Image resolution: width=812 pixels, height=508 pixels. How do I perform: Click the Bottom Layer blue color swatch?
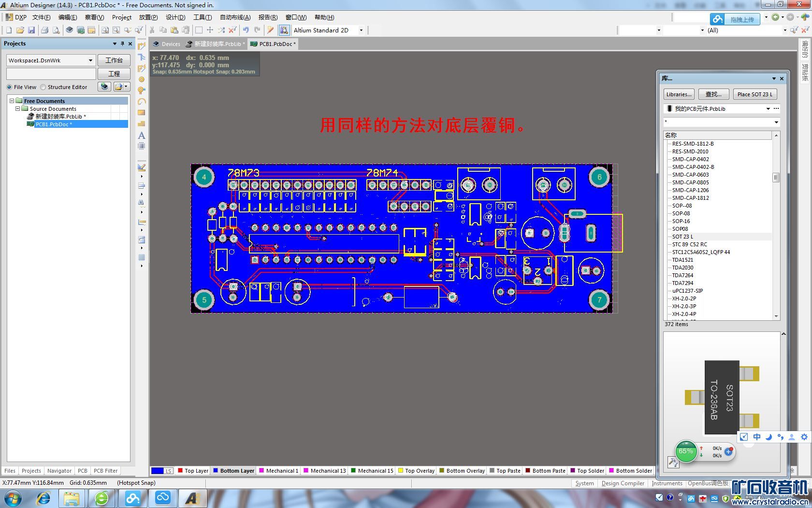(216, 470)
